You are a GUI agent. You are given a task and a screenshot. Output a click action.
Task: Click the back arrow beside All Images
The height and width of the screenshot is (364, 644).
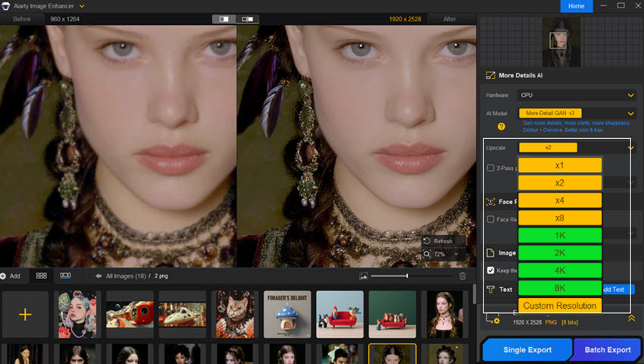[x=98, y=276]
